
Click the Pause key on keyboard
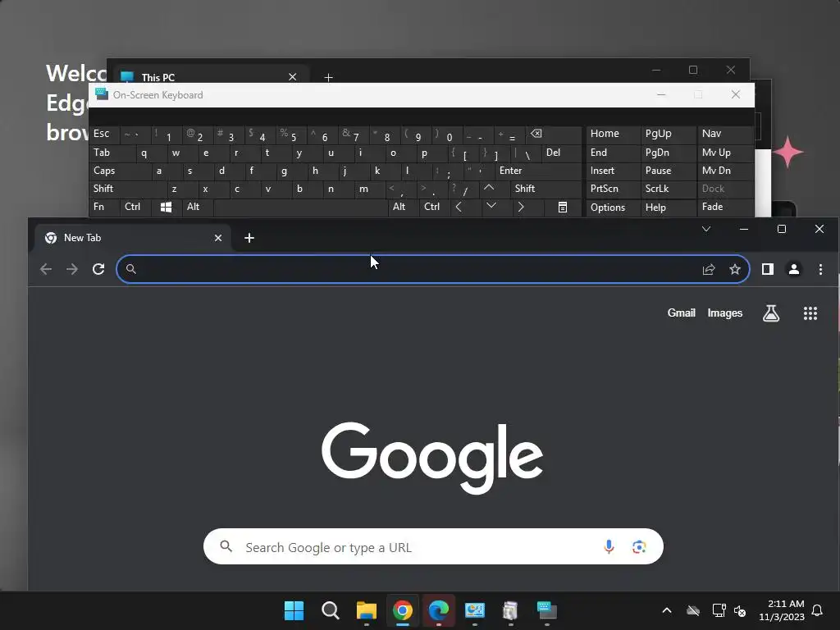(668, 171)
